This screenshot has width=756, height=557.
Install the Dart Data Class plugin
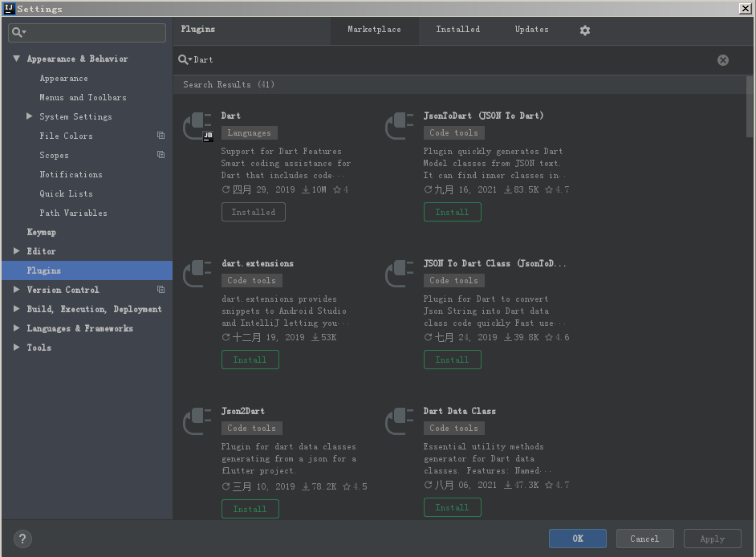click(x=453, y=507)
